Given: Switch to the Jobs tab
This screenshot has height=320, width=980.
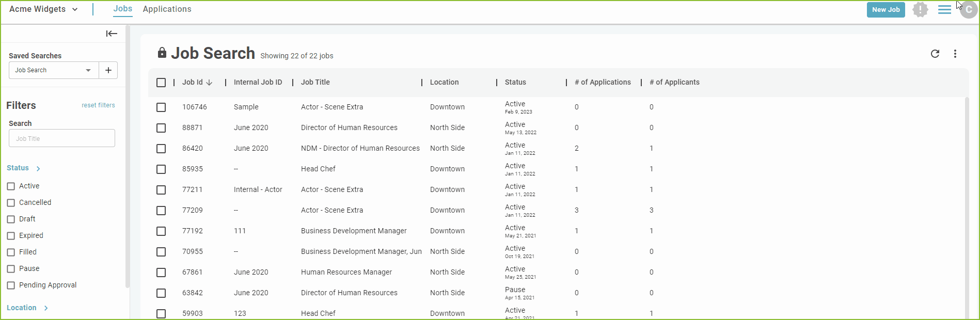Looking at the screenshot, I should coord(123,9).
